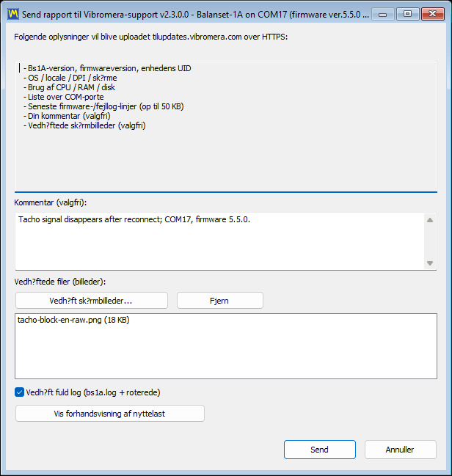Click the 'Kommentar (valgfri):' label
Screen dimensions: 452x476
(51, 202)
